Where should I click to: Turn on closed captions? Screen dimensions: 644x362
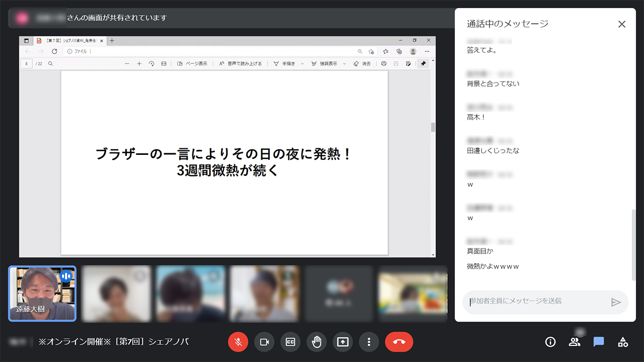click(x=290, y=342)
